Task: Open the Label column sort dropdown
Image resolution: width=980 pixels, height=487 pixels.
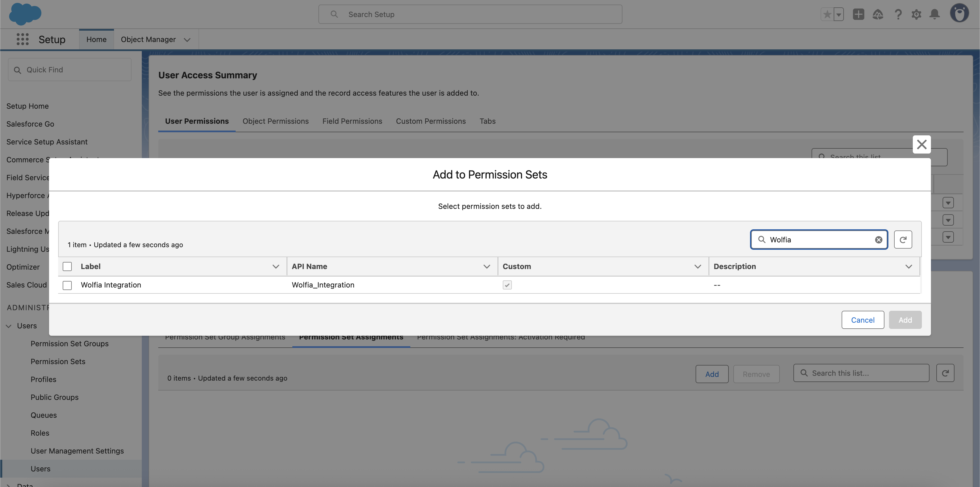Action: pos(275,266)
